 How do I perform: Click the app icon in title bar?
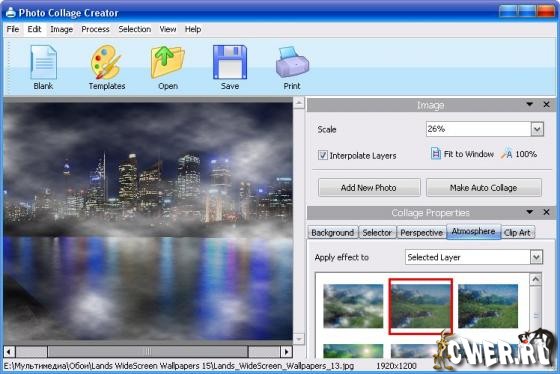pos(11,13)
